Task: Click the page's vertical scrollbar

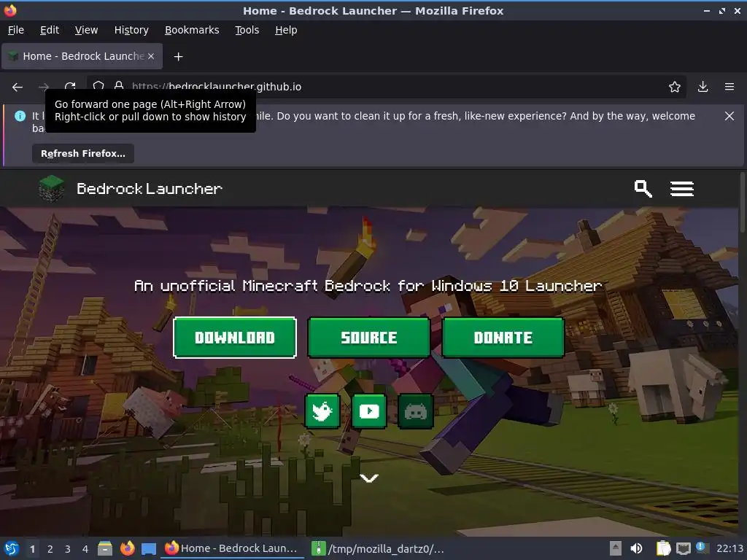Action: tap(742, 203)
